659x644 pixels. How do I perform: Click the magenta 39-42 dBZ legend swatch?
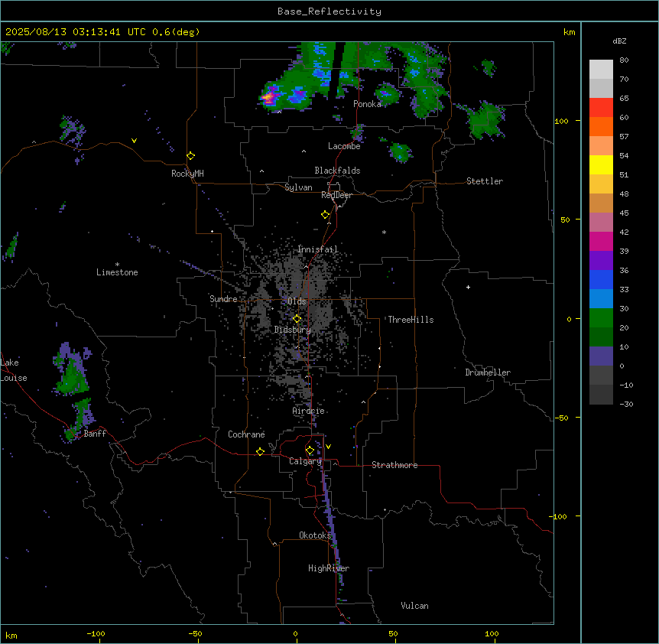pos(601,241)
